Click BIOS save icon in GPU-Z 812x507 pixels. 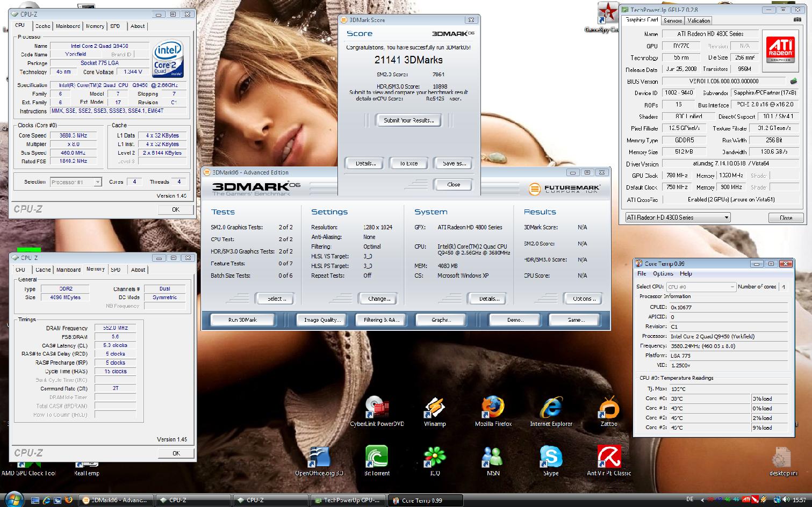tap(793, 81)
